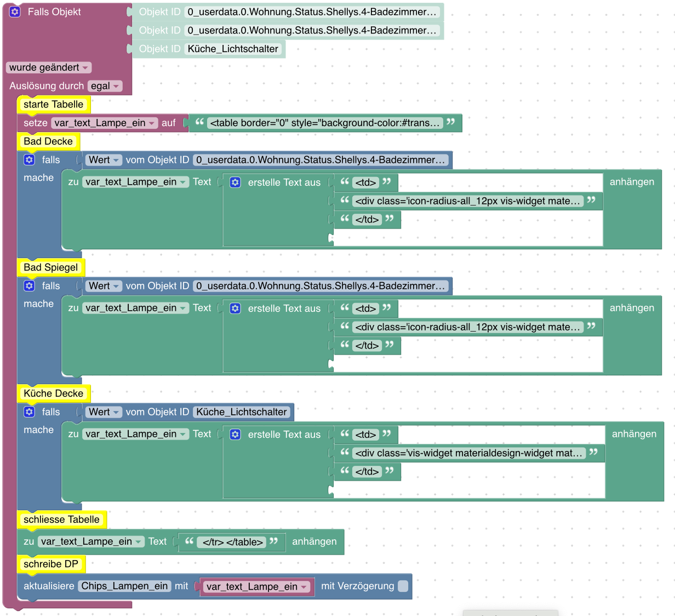Open var_text_Lampe_ein dropdown in Bad Spiegel mache
The width and height of the screenshot is (675, 616).
[136, 308]
